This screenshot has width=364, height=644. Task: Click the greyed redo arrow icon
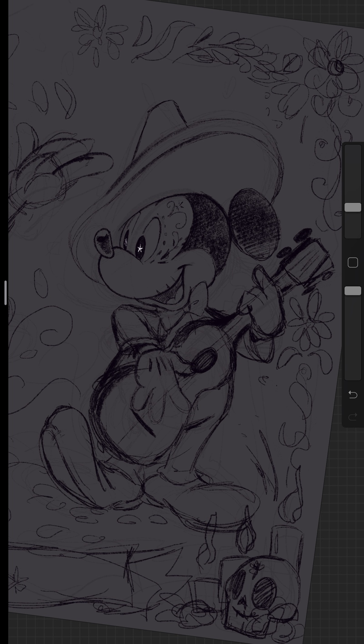coord(353,416)
